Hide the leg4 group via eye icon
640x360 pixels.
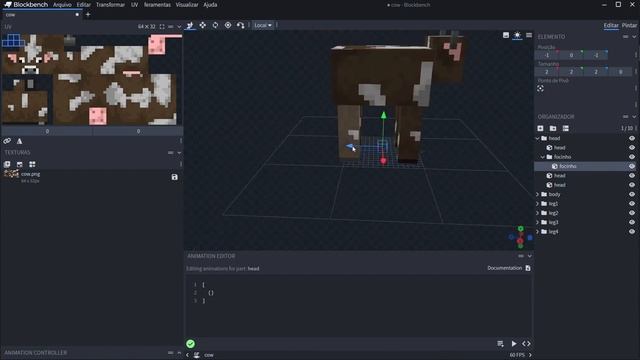pyautogui.click(x=632, y=231)
